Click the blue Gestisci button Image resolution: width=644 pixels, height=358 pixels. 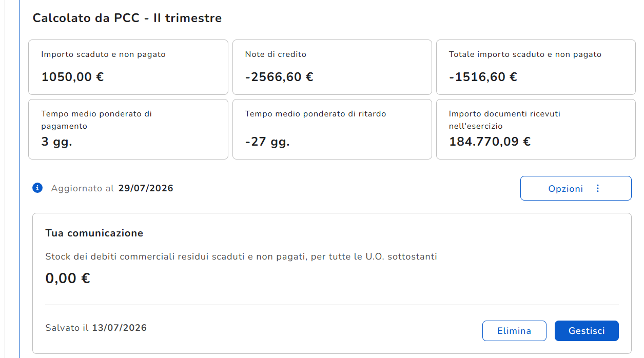587,331
